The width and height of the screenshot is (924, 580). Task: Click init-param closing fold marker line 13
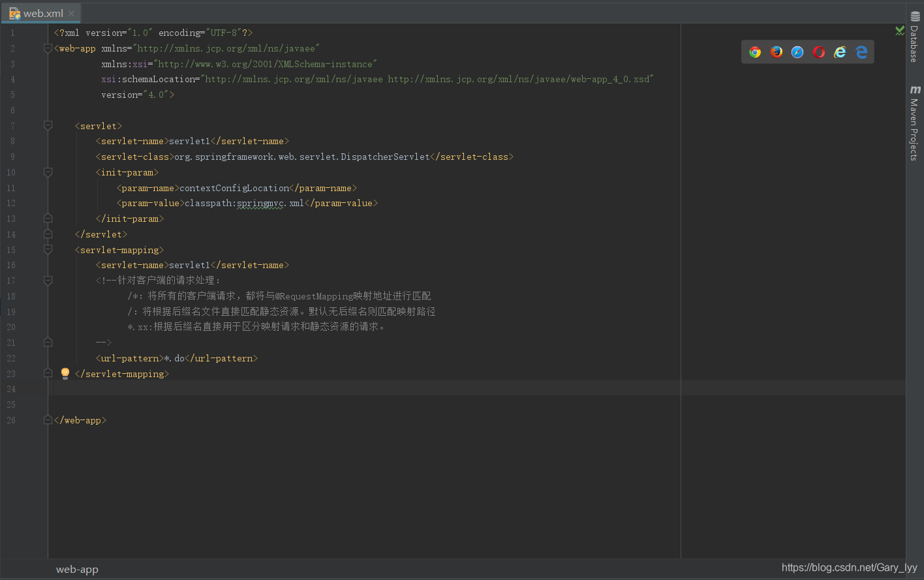tap(48, 219)
